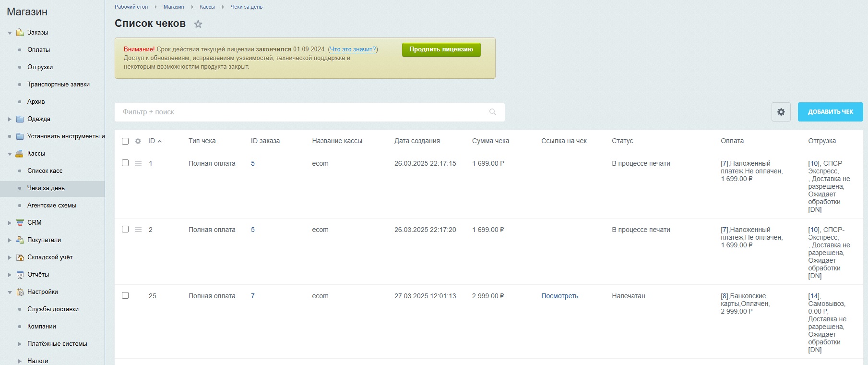Open grid settings gear button near Добавить чек
The image size is (868, 365).
781,112
